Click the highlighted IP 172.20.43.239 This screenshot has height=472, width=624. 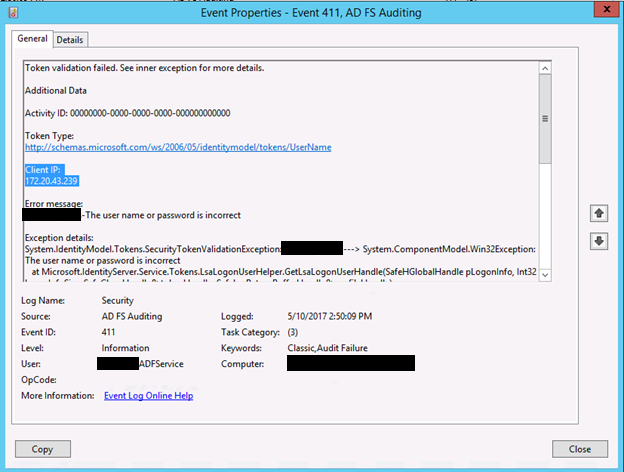(51, 181)
